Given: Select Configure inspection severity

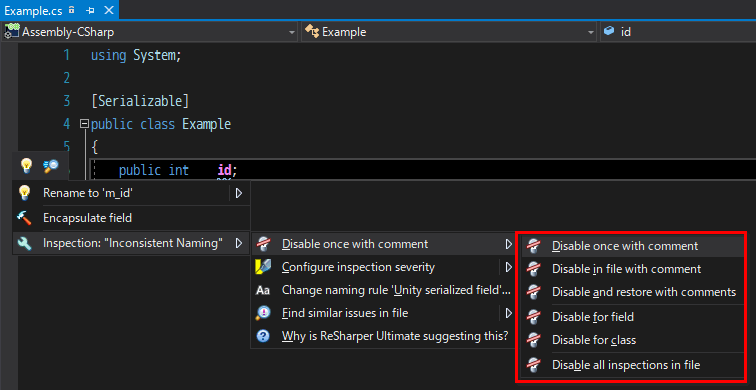Looking at the screenshot, I should pos(383,267).
